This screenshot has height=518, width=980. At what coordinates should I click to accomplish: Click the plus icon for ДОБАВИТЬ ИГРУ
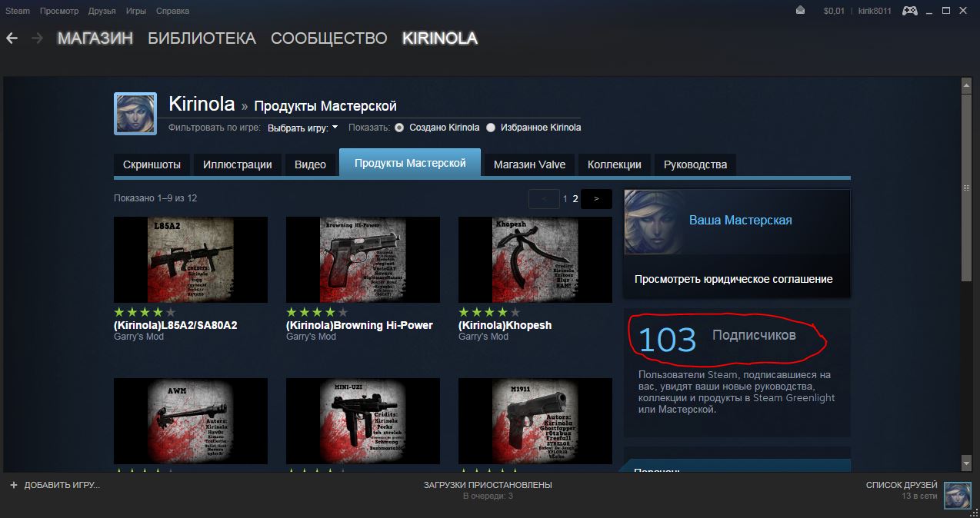pos(13,485)
